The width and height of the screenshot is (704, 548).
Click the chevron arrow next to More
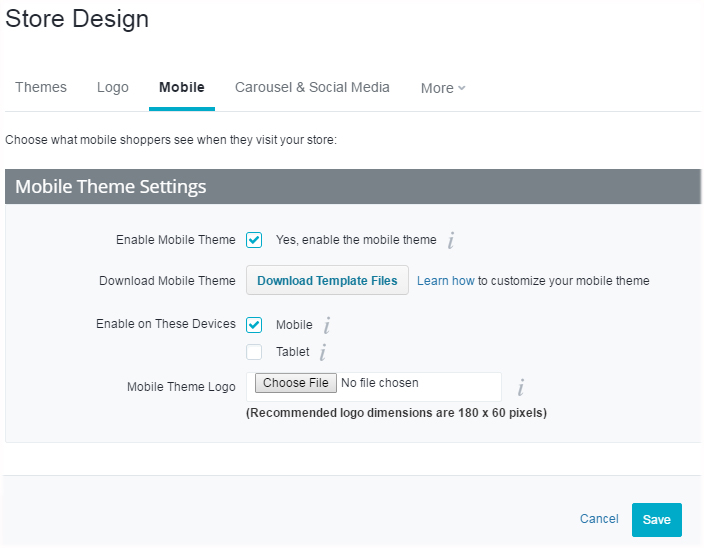[x=462, y=88]
